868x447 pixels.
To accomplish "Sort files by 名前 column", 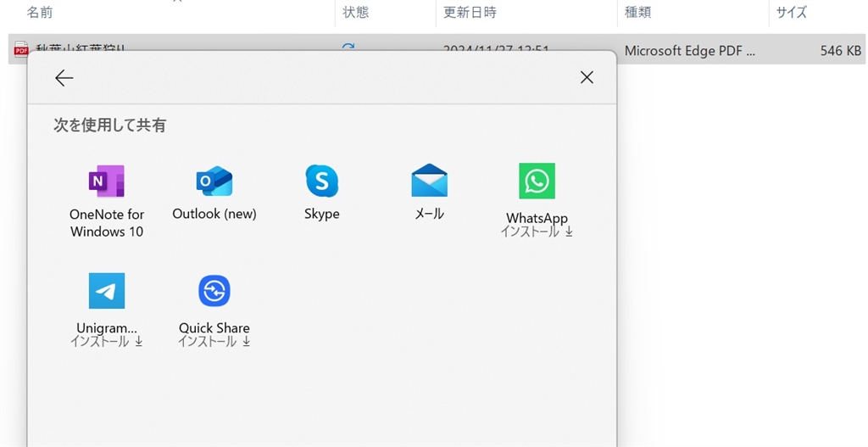I will coord(40,12).
